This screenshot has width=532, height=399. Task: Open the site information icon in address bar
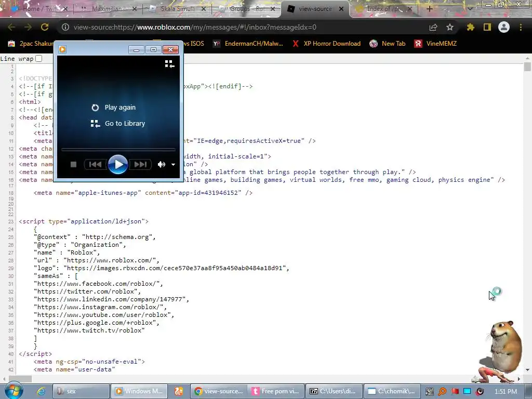point(65,27)
